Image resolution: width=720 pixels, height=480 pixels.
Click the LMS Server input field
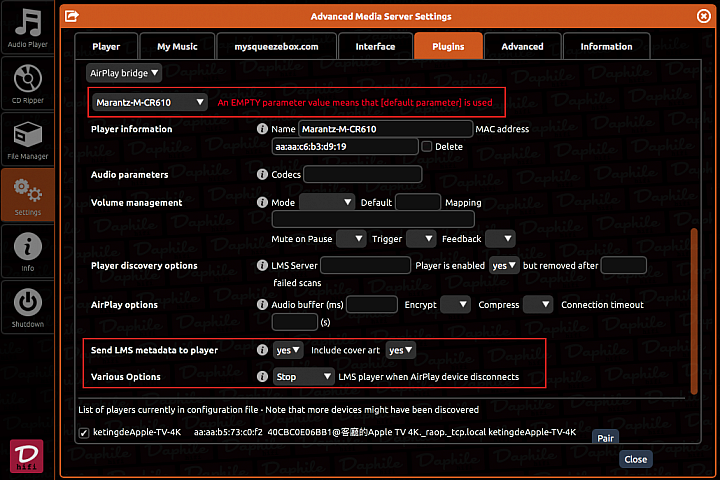pos(366,265)
